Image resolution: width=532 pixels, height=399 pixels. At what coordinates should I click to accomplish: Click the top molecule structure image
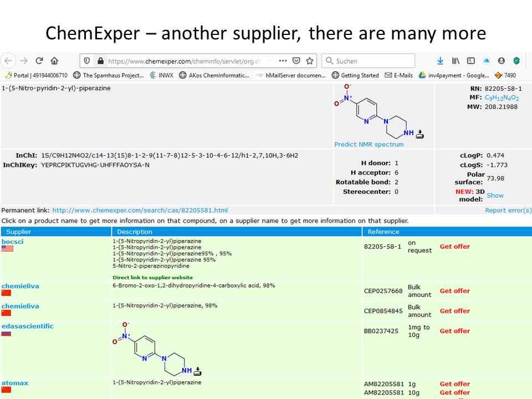[374, 111]
